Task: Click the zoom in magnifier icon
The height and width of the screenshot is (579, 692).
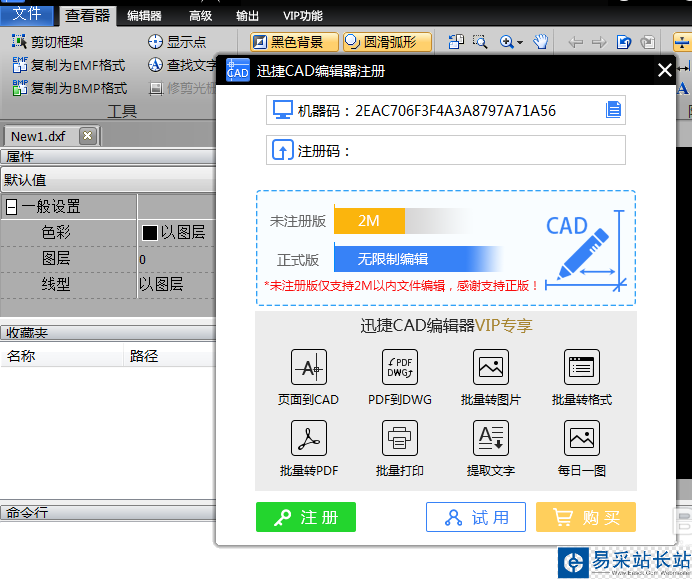Action: click(506, 42)
